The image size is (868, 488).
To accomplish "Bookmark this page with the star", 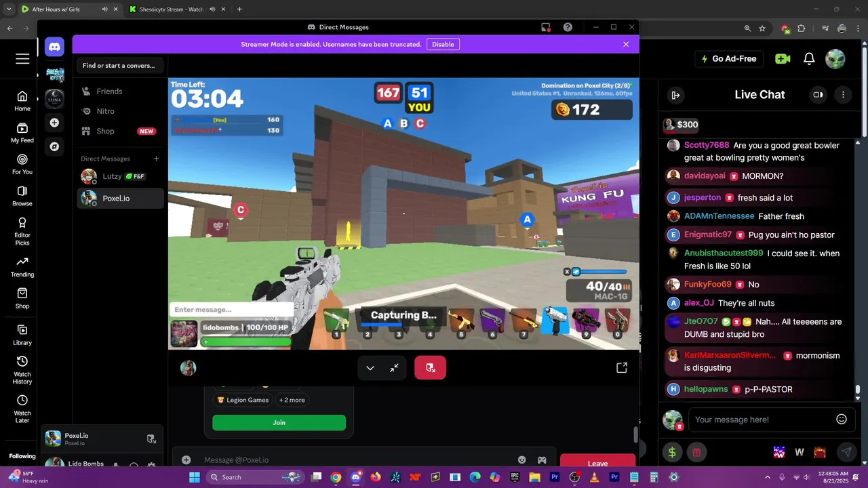I will [762, 28].
